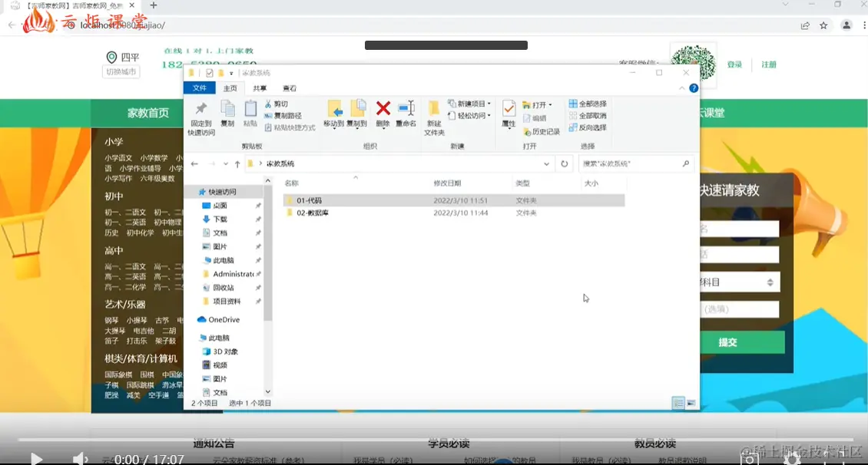
Task: Sort by the 大小 column header
Action: pyautogui.click(x=591, y=183)
